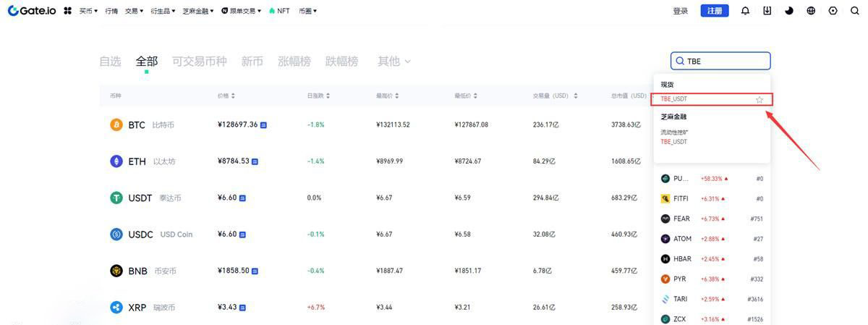Click the PYR coin icon in list

[665, 279]
